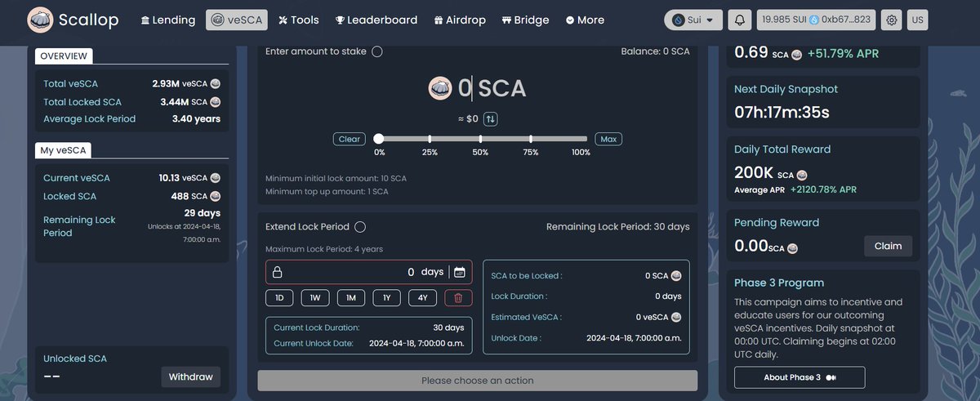The height and width of the screenshot is (401, 980).
Task: Click the coin icon beside 0.69 SCA
Action: coord(796,54)
